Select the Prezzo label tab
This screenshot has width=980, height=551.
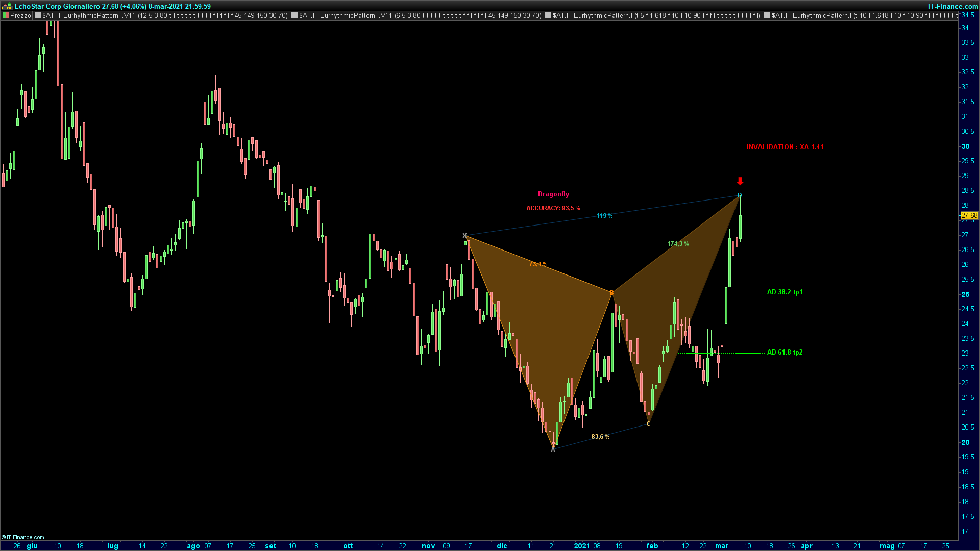coord(20,16)
